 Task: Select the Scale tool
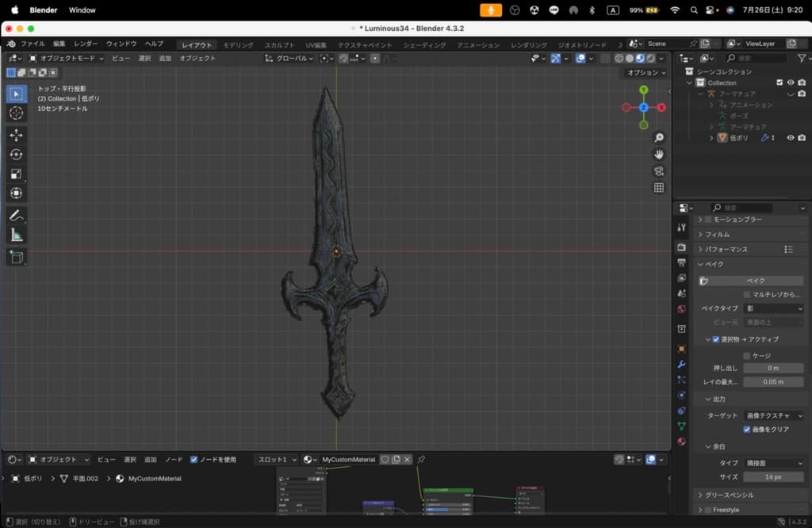[x=17, y=174]
